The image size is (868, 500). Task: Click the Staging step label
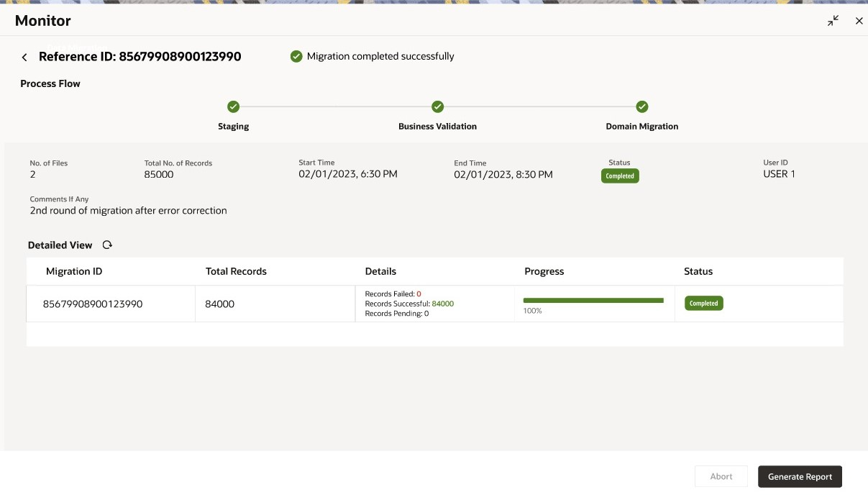[x=234, y=126]
